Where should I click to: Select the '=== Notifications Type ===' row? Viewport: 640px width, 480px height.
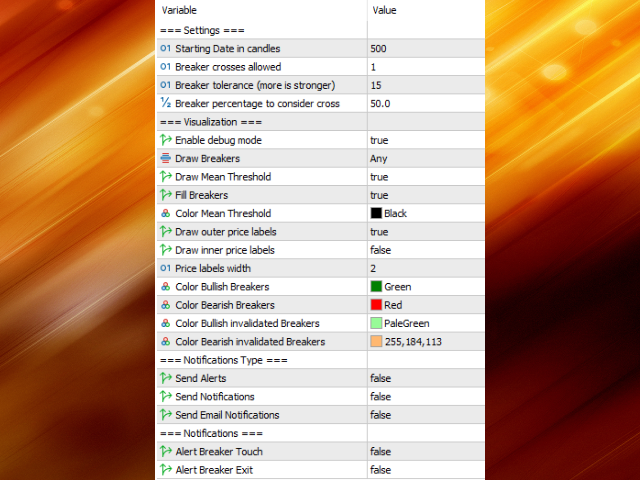click(x=320, y=360)
